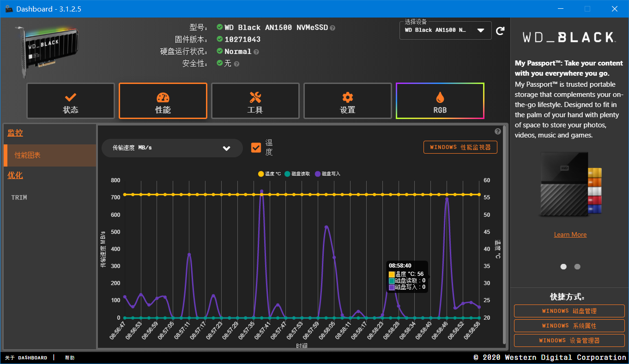Click the 'WD Black AN1500 NVMeSSD' model text
629x364 pixels.
pos(276,28)
